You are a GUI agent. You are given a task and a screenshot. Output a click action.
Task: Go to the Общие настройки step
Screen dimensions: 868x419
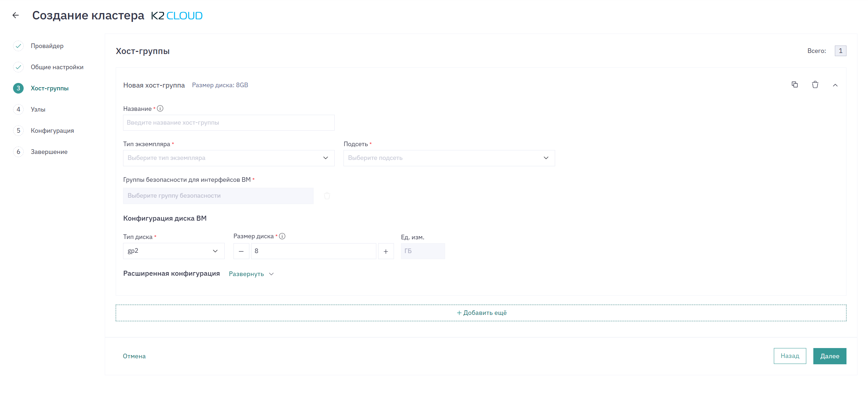tap(57, 67)
